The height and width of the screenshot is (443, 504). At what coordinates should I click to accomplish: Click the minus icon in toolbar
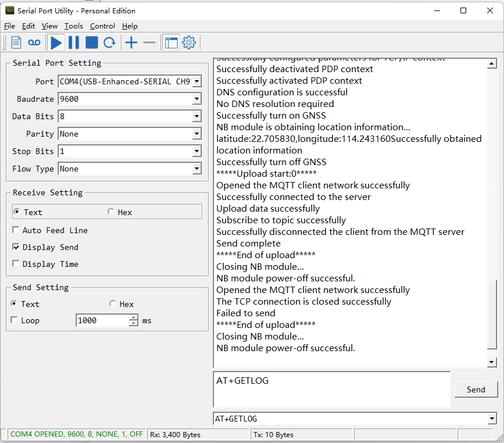pos(149,42)
